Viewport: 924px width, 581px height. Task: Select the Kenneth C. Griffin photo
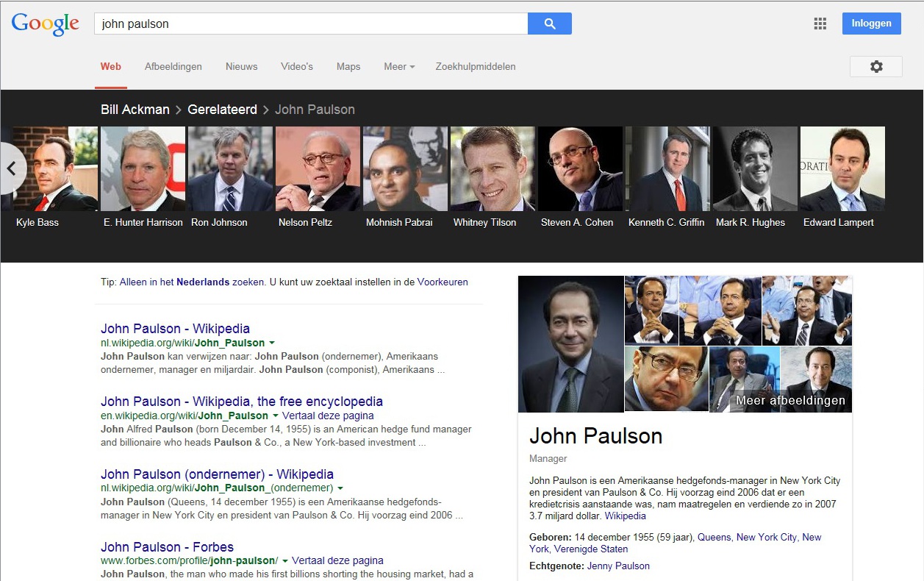click(x=667, y=169)
